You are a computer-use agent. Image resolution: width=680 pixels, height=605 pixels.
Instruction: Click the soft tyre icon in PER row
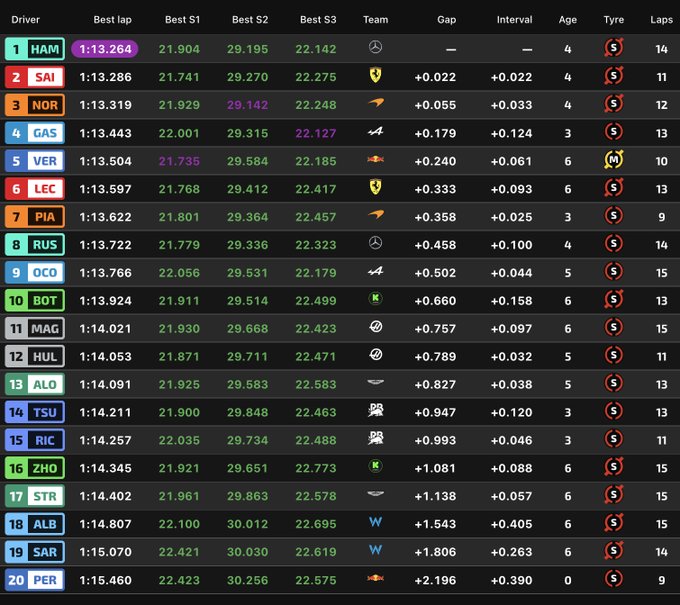[614, 578]
